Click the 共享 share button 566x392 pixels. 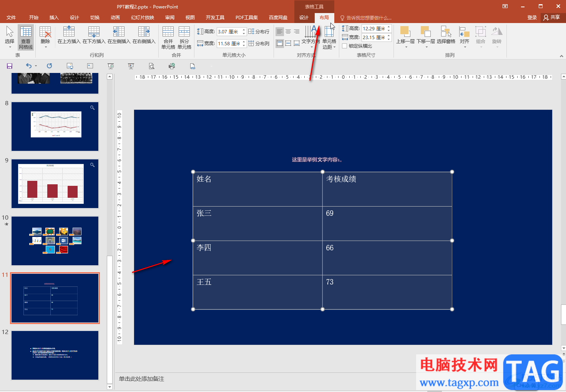pos(552,18)
